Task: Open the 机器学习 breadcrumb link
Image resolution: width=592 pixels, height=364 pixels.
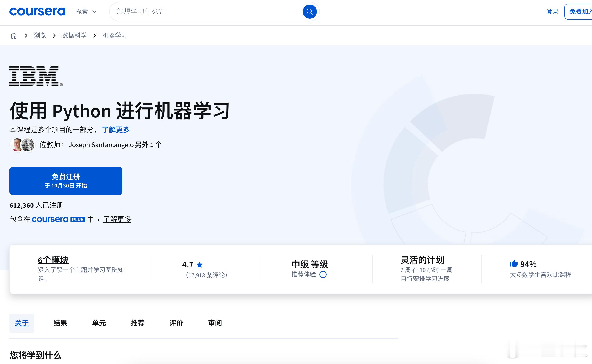Action: tap(115, 36)
